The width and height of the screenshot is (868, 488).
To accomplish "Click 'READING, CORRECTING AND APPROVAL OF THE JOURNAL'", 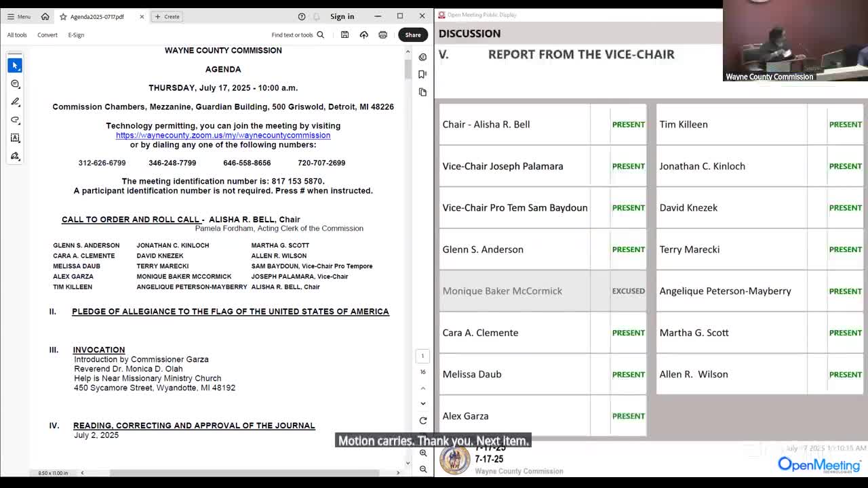I will tap(194, 426).
